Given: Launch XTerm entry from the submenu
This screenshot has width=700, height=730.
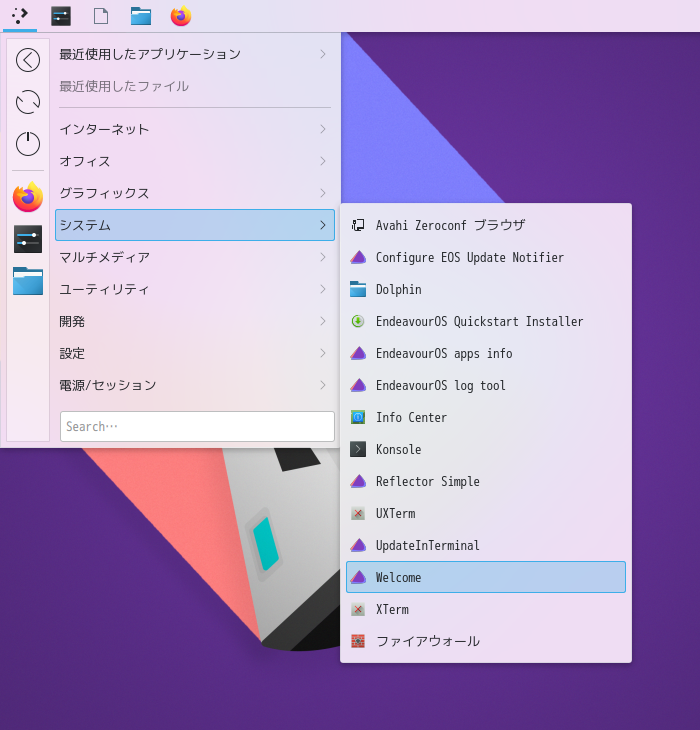Looking at the screenshot, I should click(x=486, y=609).
